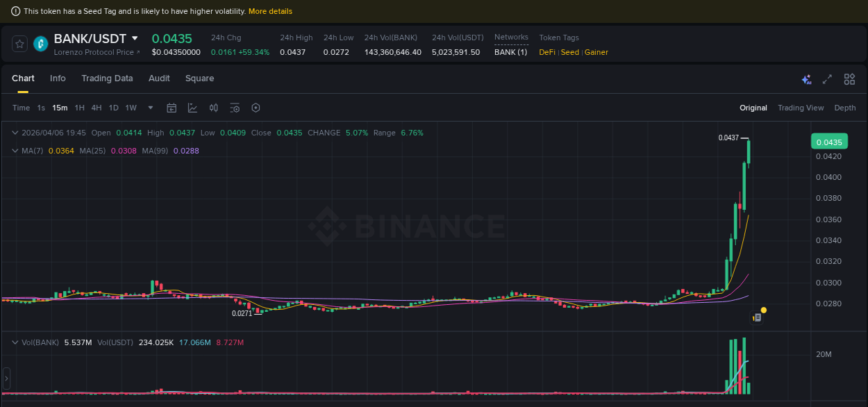Click the 24h Low value 0.0272
Viewport: 868px width, 407px height.
[x=336, y=52]
